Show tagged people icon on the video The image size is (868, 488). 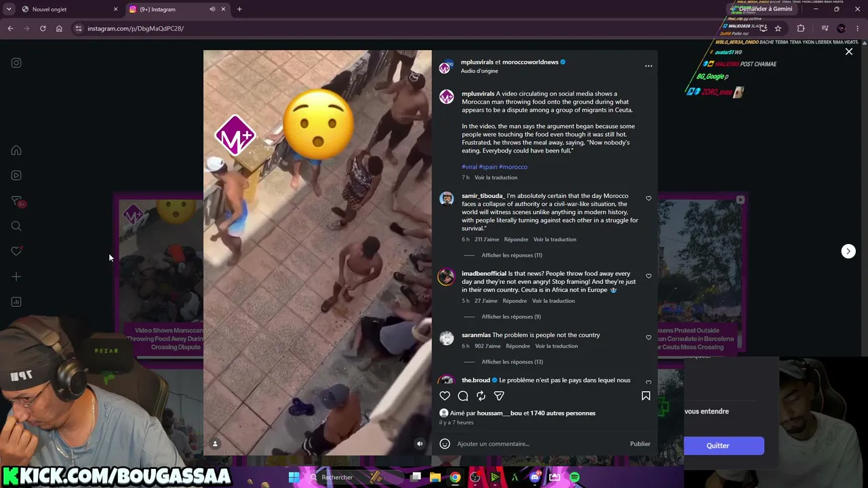[x=215, y=444]
